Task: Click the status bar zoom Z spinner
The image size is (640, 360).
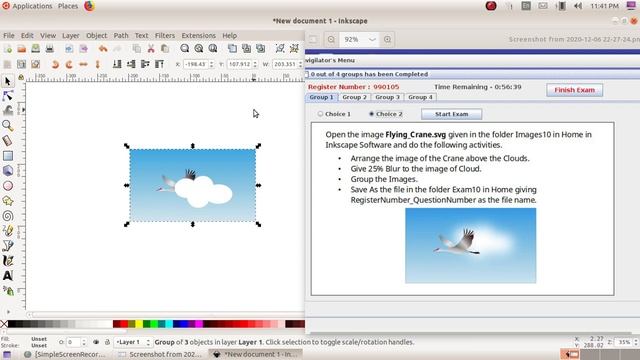Action: (636, 342)
